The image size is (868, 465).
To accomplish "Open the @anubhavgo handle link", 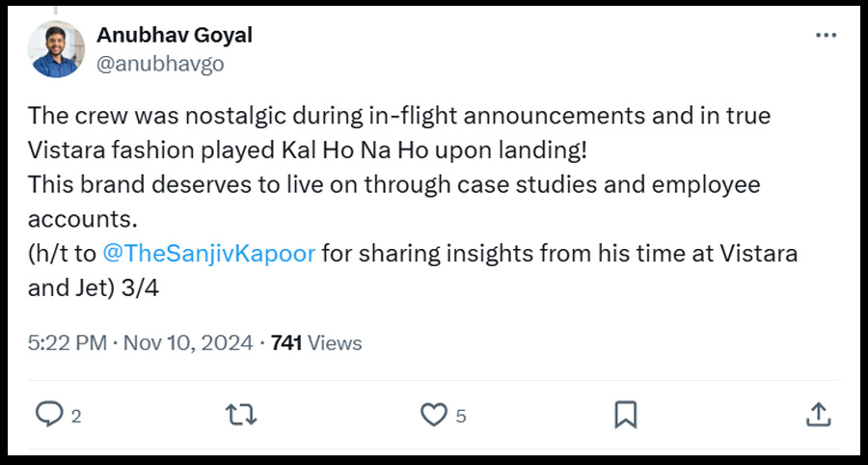I will (160, 63).
